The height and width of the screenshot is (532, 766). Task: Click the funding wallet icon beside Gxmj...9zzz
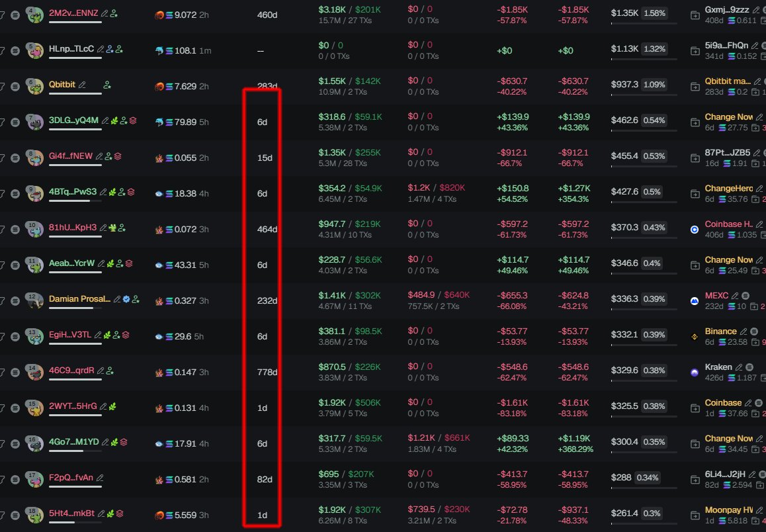pyautogui.click(x=695, y=15)
